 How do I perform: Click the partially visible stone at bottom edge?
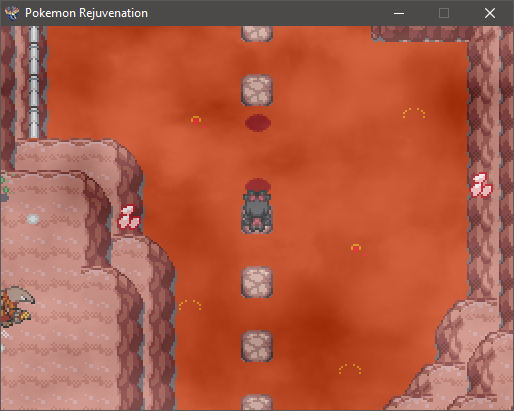click(257, 402)
